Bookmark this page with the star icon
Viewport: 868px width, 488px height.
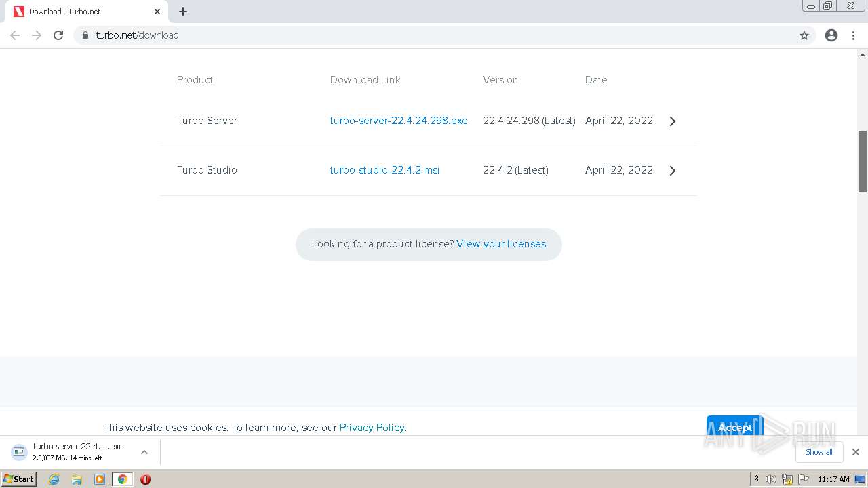[804, 35]
